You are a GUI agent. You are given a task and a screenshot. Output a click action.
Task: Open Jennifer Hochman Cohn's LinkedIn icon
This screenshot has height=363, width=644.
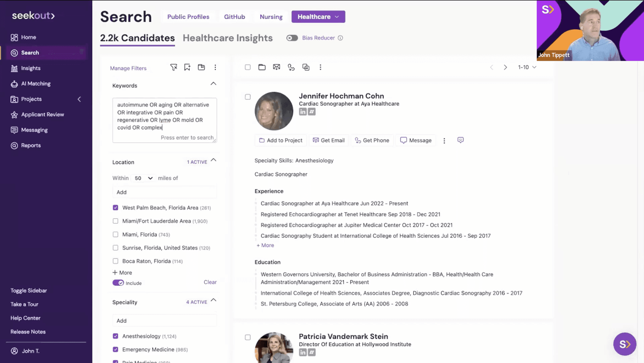pos(303,112)
